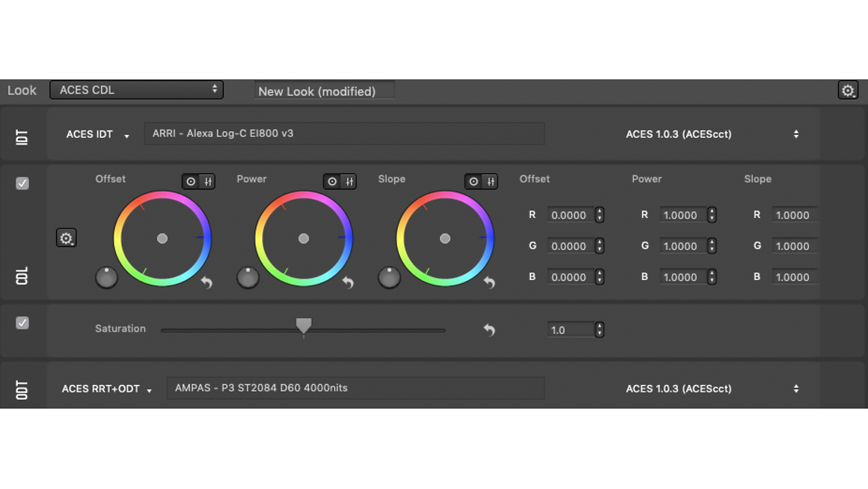Image resolution: width=868 pixels, height=489 pixels.
Task: Click the Slope R value field
Action: coord(795,215)
